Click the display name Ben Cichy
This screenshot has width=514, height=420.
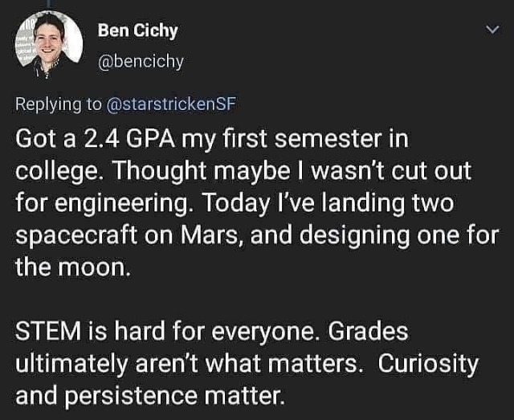point(137,31)
